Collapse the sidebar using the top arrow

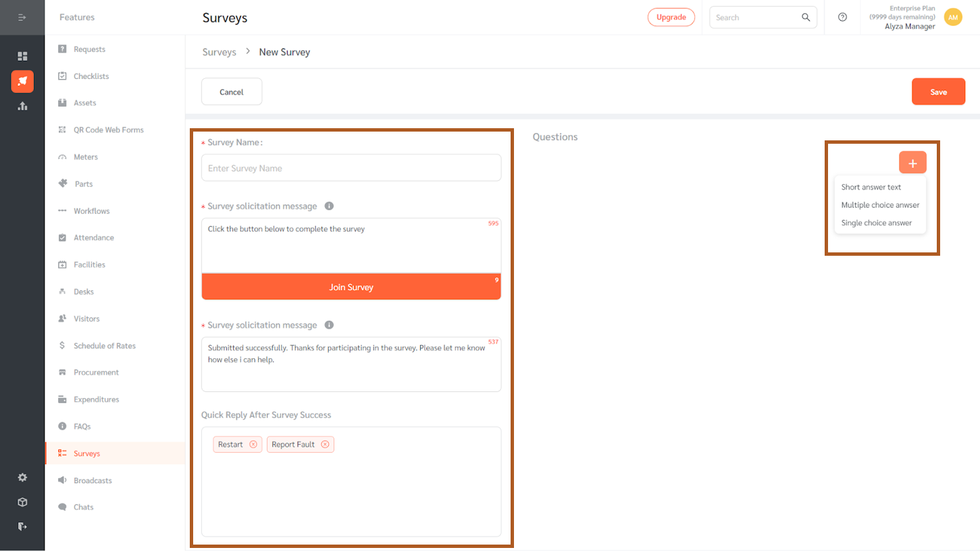coord(22,17)
